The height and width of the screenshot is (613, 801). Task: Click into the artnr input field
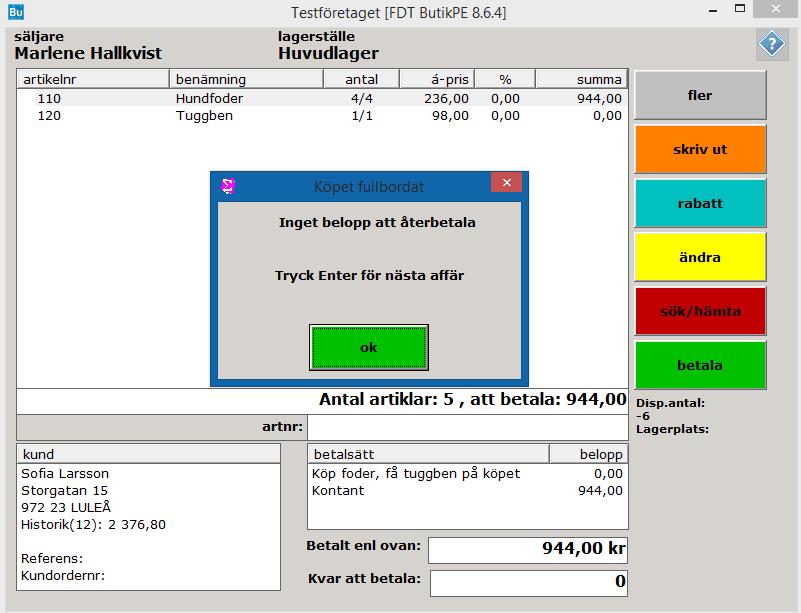[x=467, y=427]
